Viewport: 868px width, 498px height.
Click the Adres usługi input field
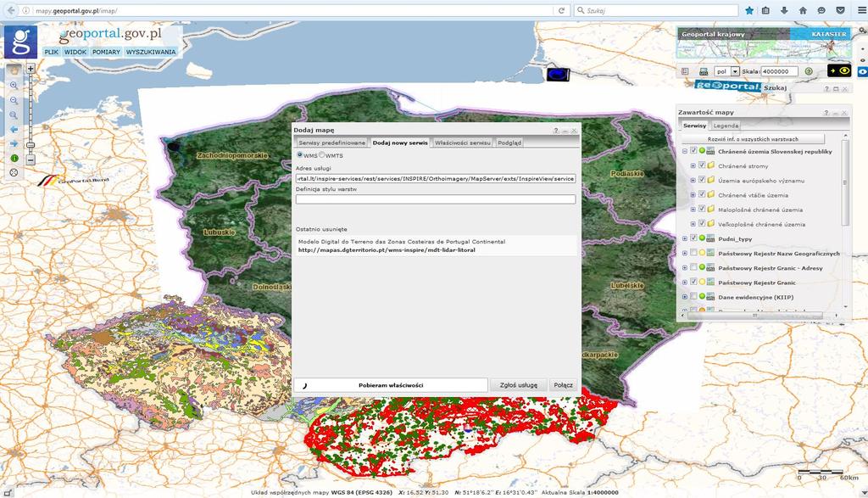436,178
